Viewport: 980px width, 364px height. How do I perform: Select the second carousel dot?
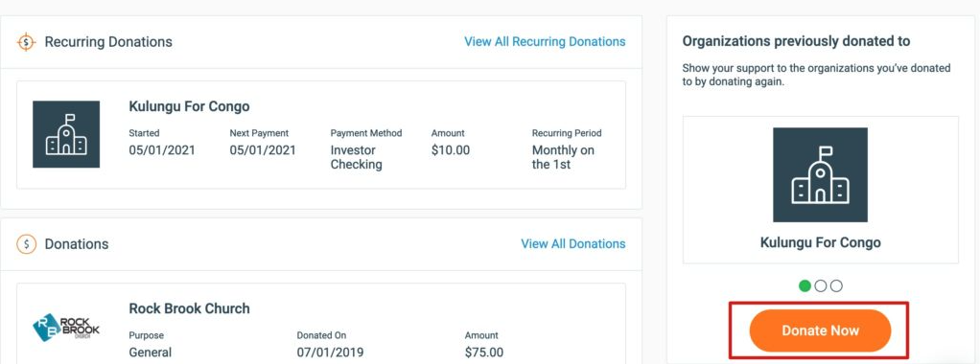821,286
